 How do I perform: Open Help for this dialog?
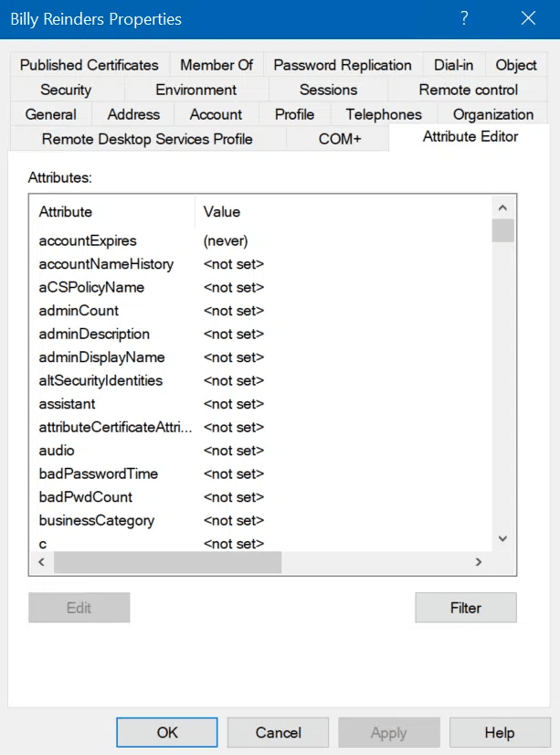click(500, 732)
